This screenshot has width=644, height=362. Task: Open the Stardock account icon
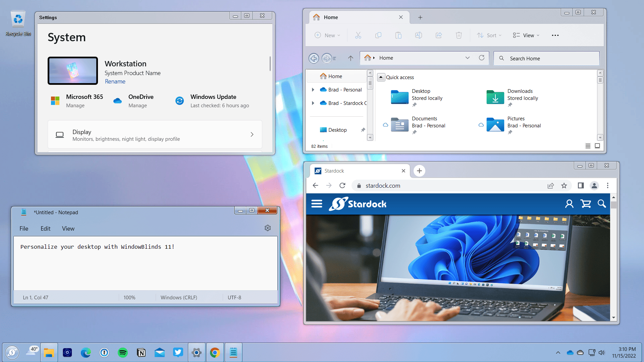(569, 203)
